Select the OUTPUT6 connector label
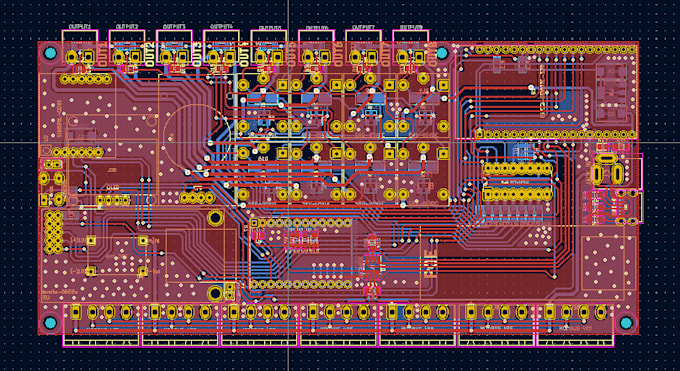This screenshot has height=371, width=680. pos(317,27)
